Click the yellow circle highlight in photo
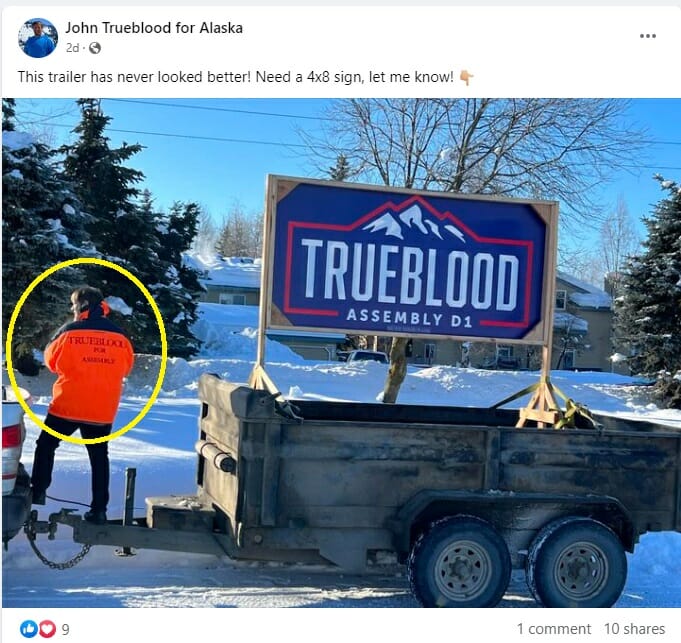The image size is (681, 643). (x=86, y=351)
